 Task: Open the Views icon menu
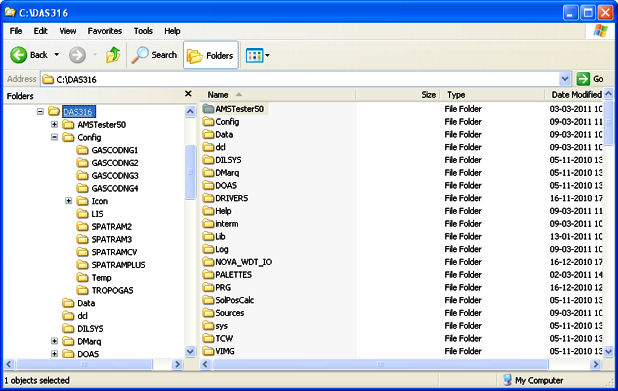(254, 55)
